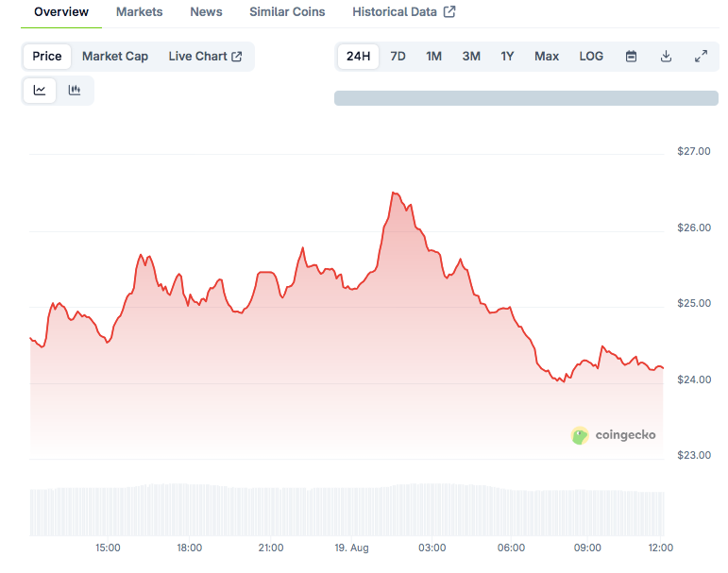Viewport: 728px width, 573px height.
Task: Download the chart data
Action: [x=666, y=57]
